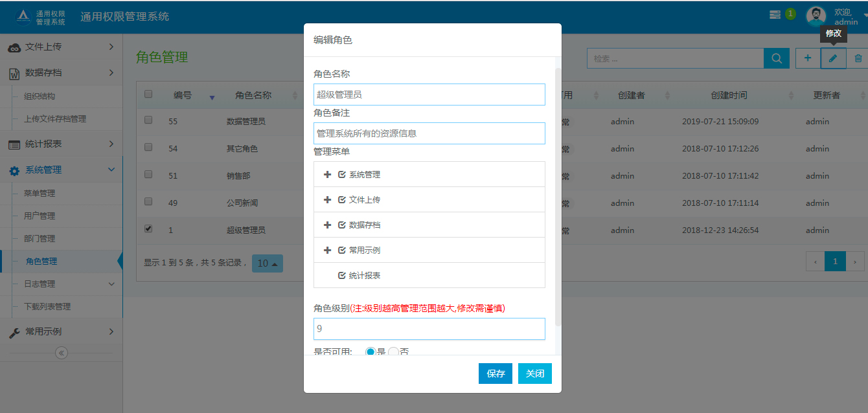
Task: Toggle 统计报表 checkbox in menu tree
Action: pos(342,275)
